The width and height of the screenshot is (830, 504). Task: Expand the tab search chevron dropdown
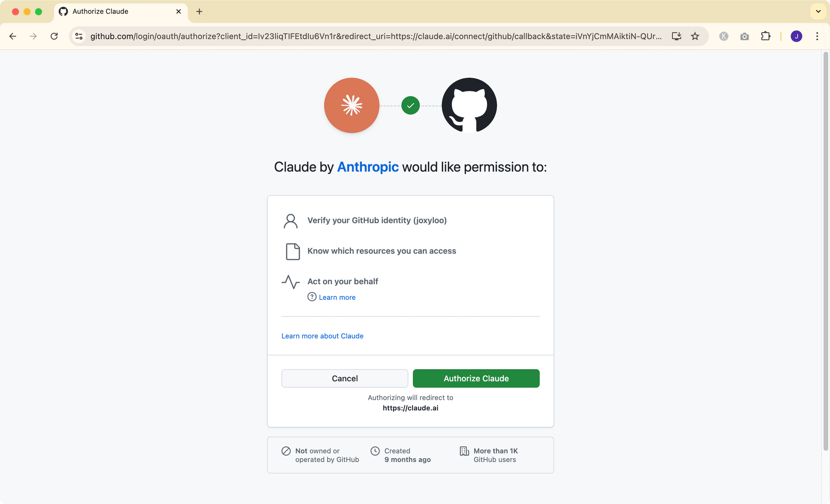[x=818, y=12]
